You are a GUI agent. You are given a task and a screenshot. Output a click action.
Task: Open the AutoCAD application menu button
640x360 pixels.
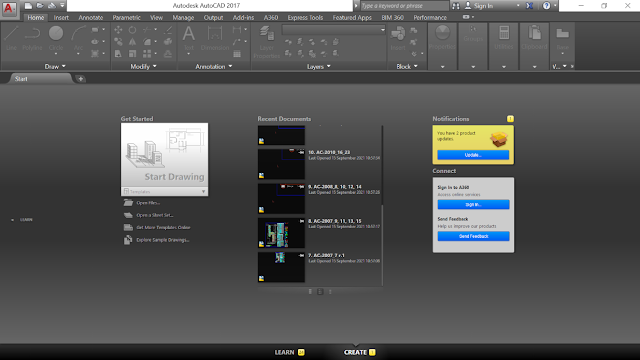9,9
